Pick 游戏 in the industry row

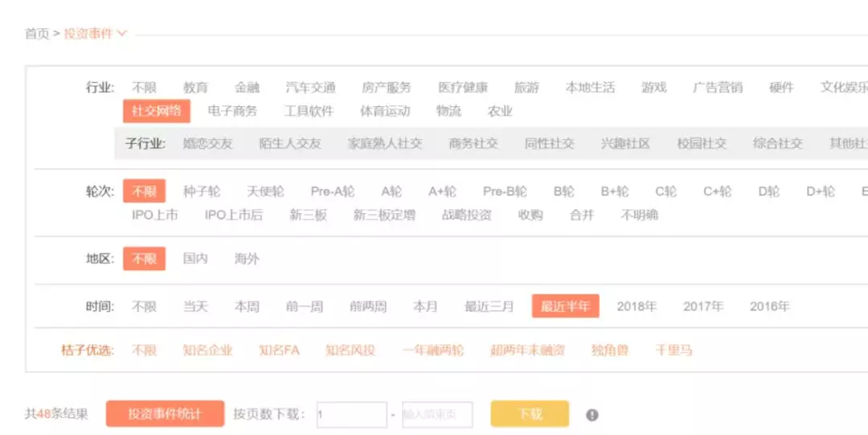653,88
